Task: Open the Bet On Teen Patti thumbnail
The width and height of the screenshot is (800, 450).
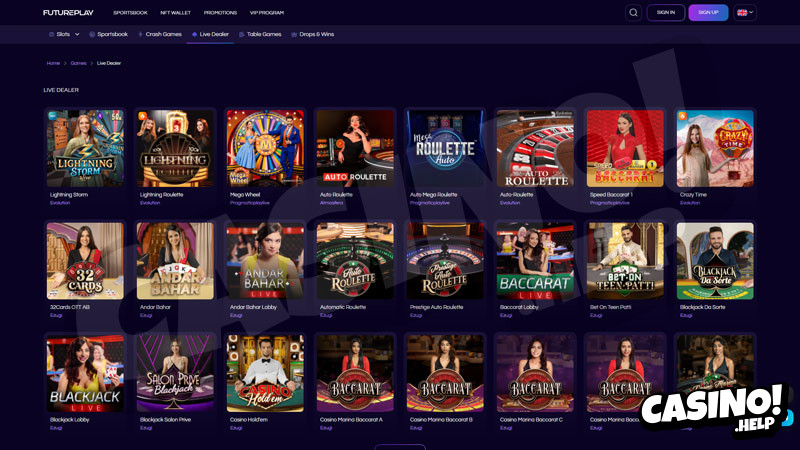Action: [625, 261]
